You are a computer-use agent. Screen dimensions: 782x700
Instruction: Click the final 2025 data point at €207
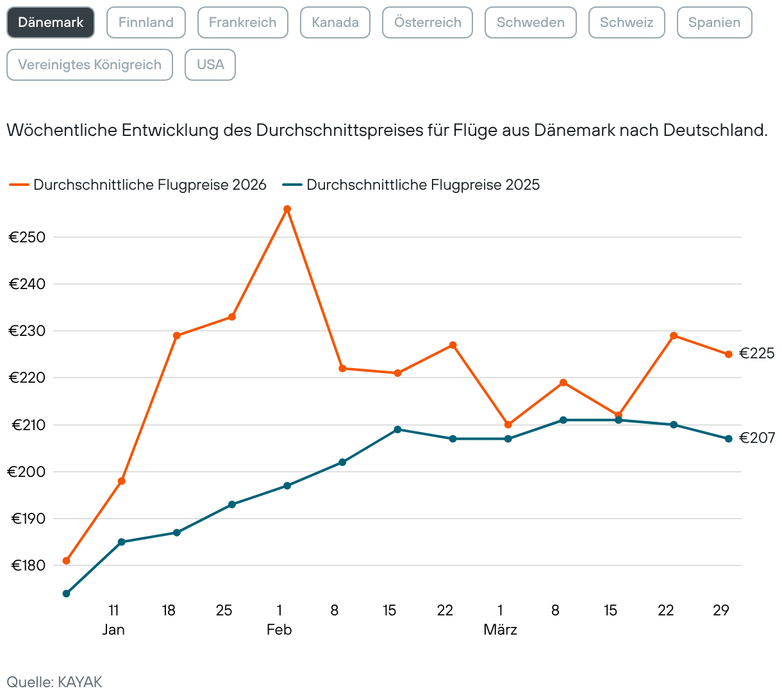pos(729,439)
